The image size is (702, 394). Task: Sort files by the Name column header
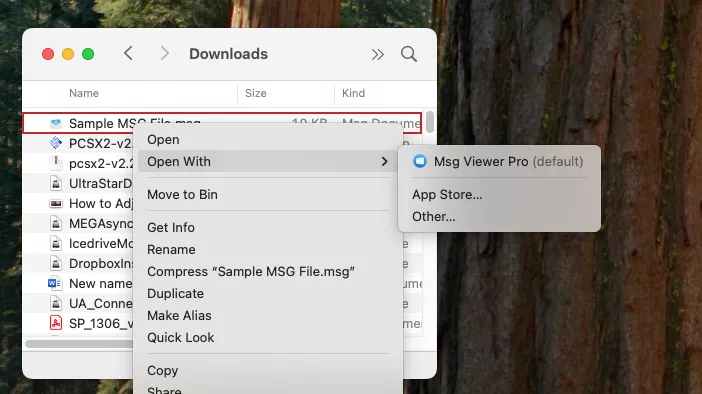[84, 93]
